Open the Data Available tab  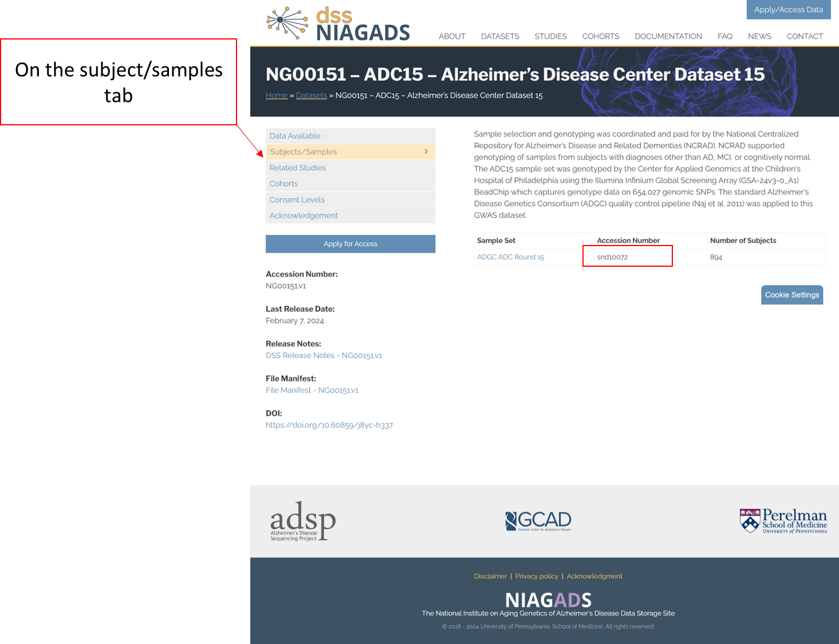tap(295, 136)
